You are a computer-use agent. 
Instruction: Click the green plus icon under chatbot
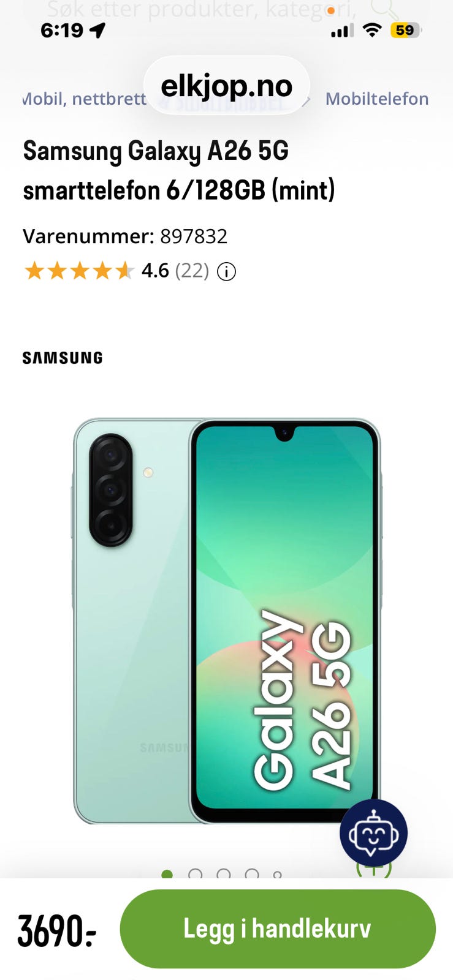(x=373, y=869)
